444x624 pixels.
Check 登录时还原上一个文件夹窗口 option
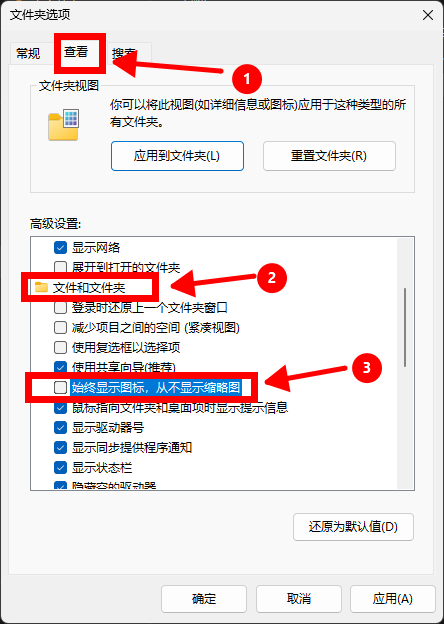[60, 307]
